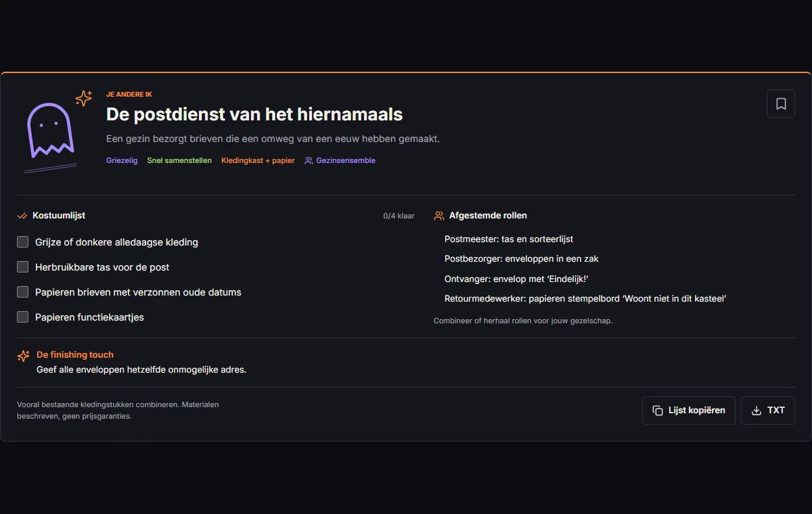Tick Herbruikbare tas voor de post
This screenshot has width=812, height=514.
pyautogui.click(x=23, y=267)
